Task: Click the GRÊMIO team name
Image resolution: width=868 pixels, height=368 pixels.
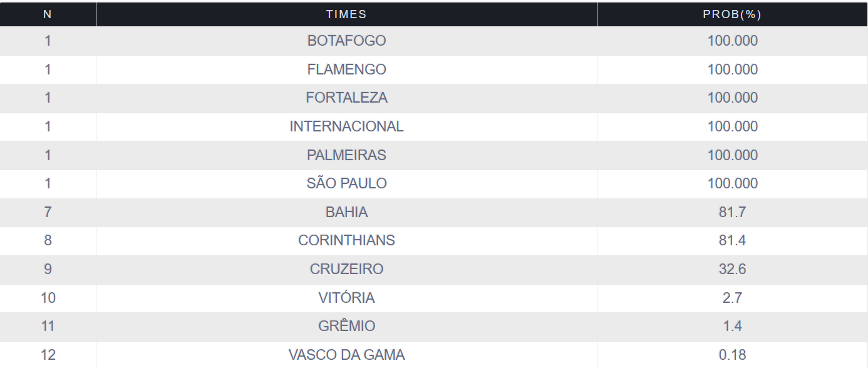Action: point(346,326)
